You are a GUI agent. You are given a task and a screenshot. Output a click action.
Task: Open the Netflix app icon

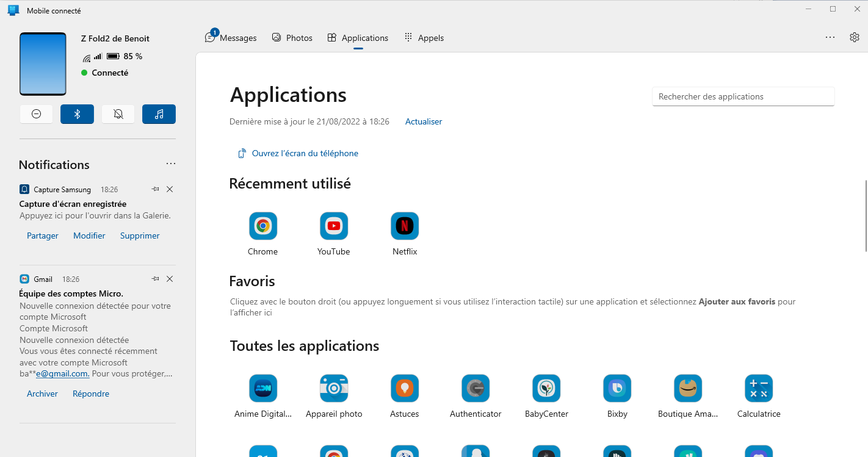click(x=405, y=226)
